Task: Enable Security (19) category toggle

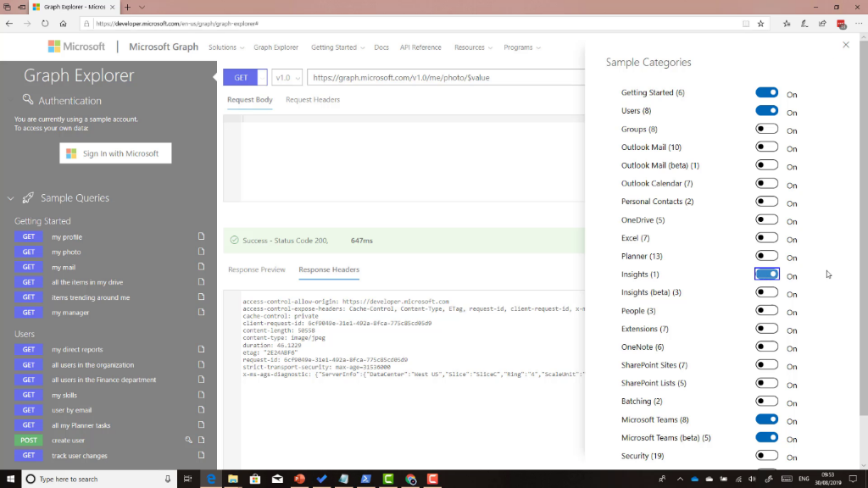Action: [766, 455]
